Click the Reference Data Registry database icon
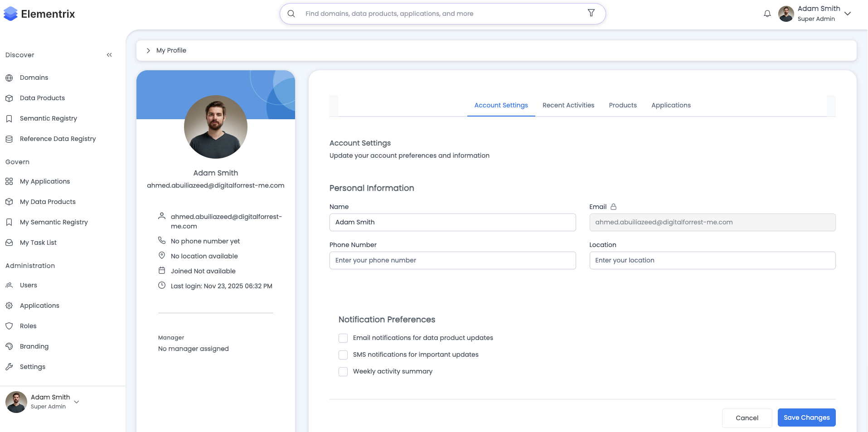Viewport: 868px width, 432px height. [9, 139]
